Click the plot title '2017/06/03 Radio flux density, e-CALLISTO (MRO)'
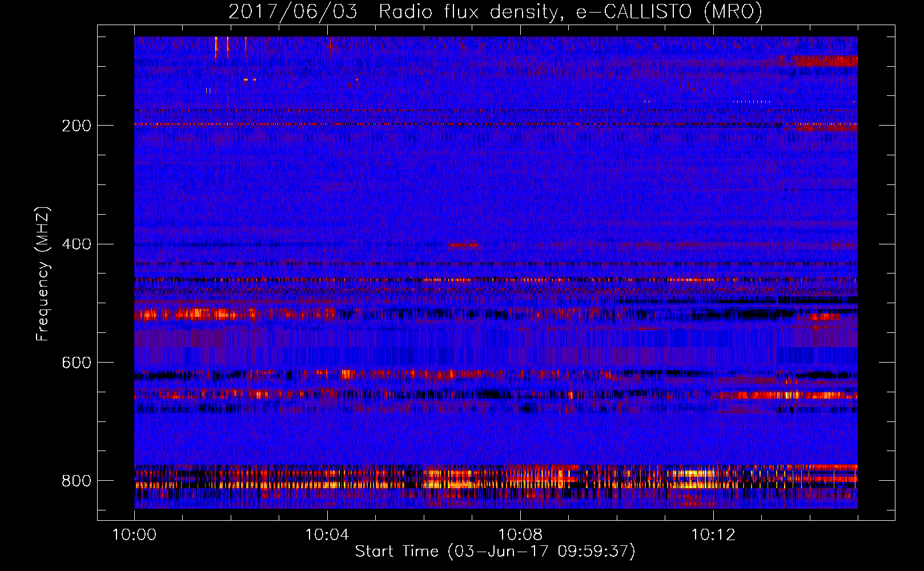 click(495, 11)
